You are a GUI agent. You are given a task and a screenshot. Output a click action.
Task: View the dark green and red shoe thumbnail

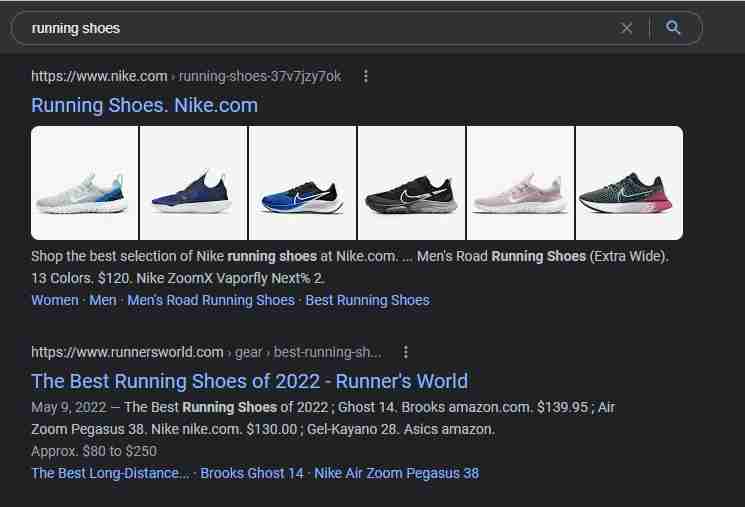click(x=630, y=183)
